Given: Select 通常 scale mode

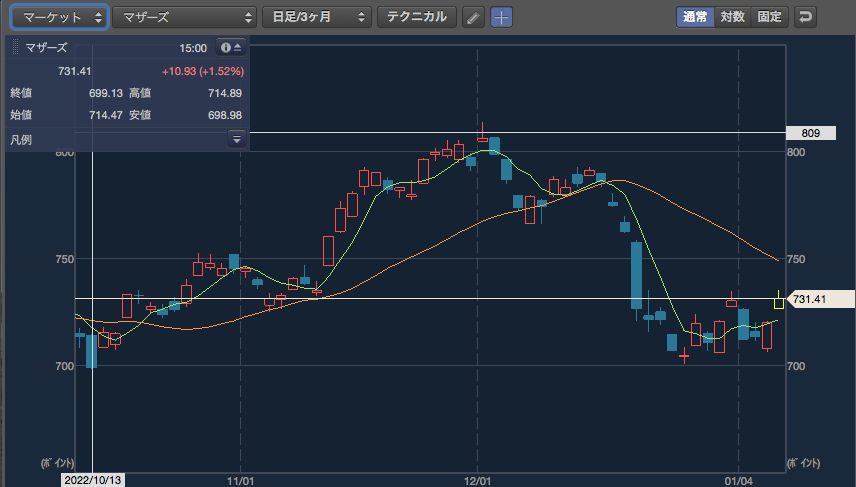Looking at the screenshot, I should point(695,17).
